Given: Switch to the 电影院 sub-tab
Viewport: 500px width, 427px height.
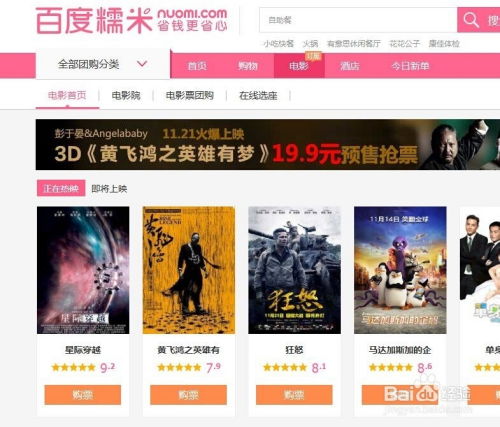Looking at the screenshot, I should [126, 96].
